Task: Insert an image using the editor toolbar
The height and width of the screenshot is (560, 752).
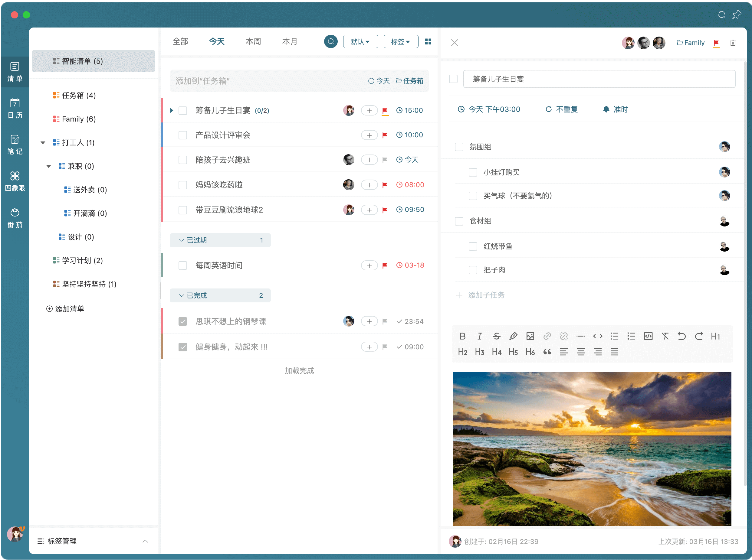Action: (530, 336)
